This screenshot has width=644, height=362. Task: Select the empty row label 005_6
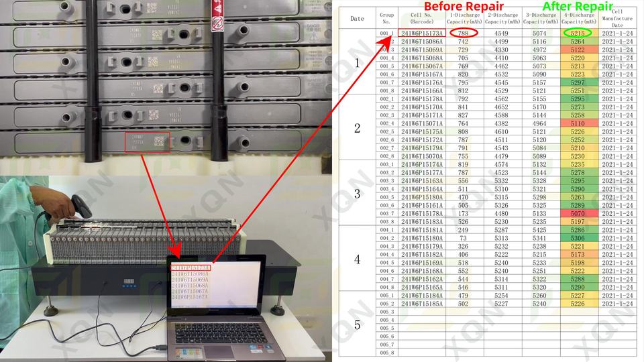click(386, 337)
